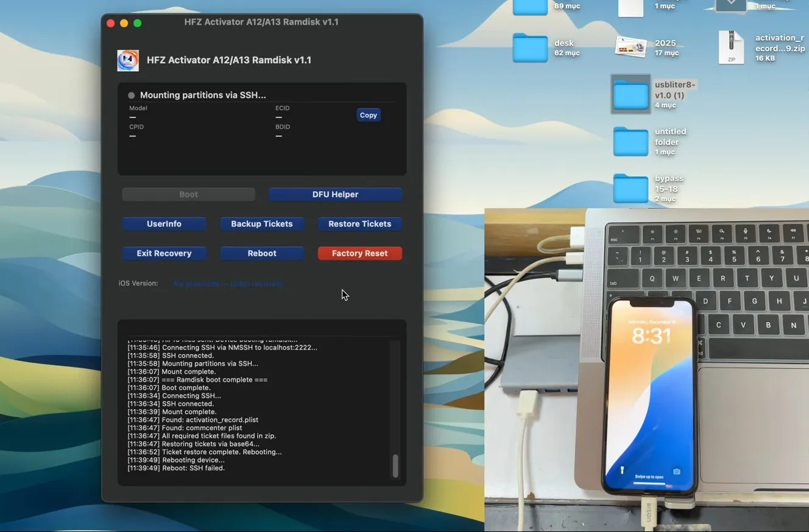809x532 pixels.
Task: Click the log panel vertical scrollbar
Action: tap(395, 466)
